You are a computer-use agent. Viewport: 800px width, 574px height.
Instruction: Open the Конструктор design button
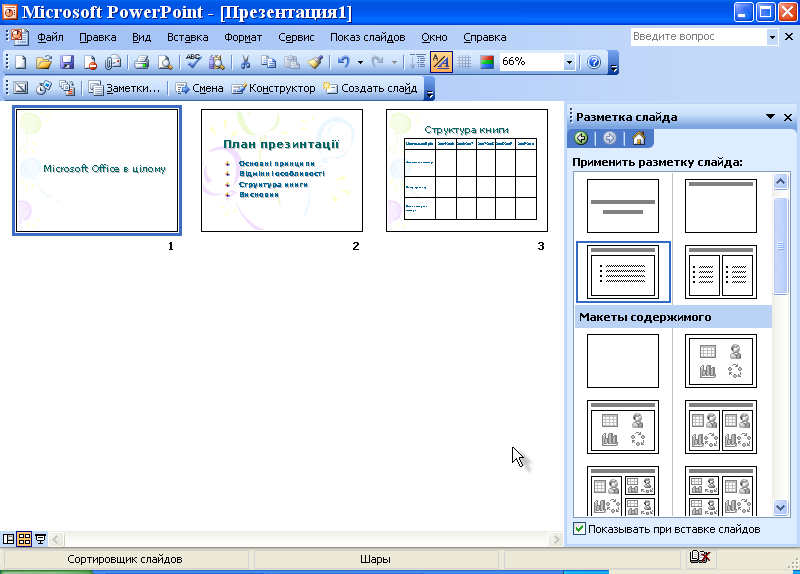click(273, 88)
